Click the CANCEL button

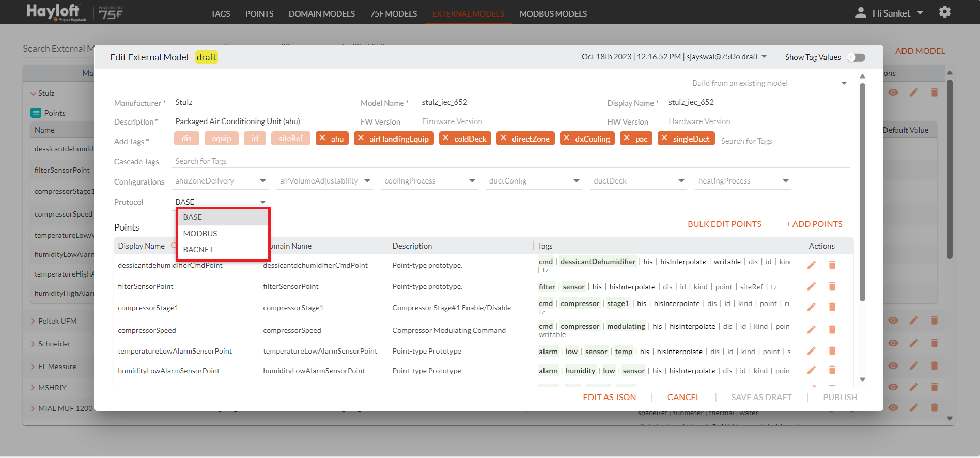coord(683,397)
